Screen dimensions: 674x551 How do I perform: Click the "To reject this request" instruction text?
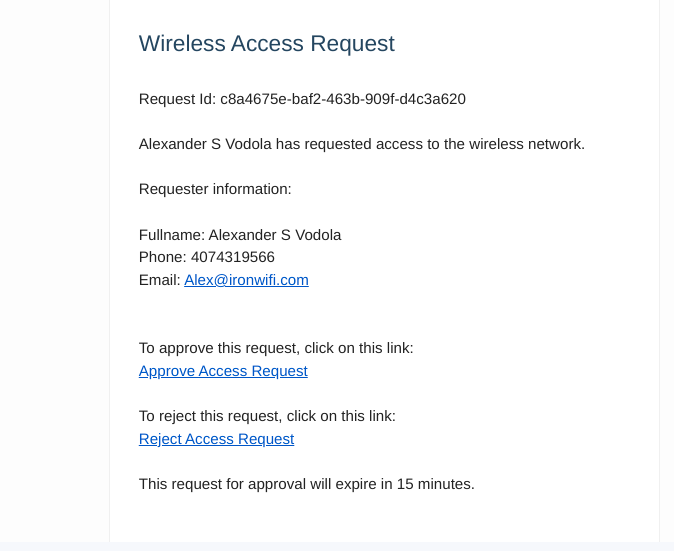pyautogui.click(x=267, y=416)
